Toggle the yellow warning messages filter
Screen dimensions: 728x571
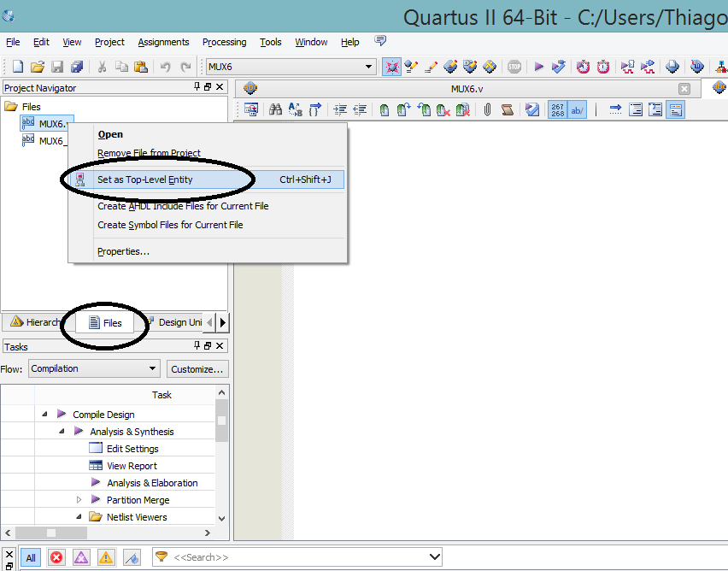click(x=106, y=557)
